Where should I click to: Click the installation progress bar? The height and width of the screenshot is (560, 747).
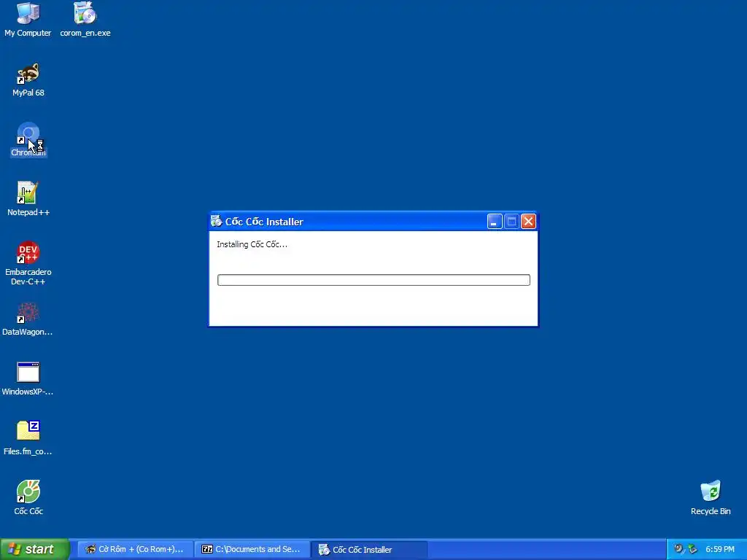point(373,280)
